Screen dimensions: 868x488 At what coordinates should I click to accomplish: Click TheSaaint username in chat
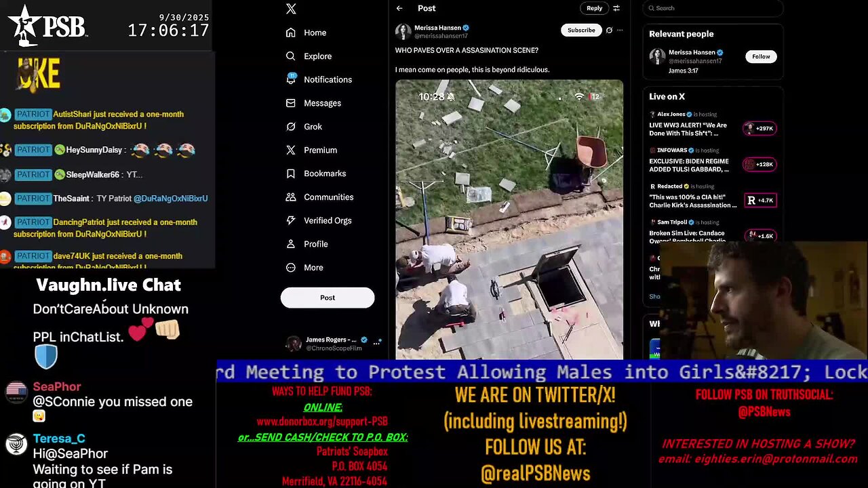tap(71, 199)
